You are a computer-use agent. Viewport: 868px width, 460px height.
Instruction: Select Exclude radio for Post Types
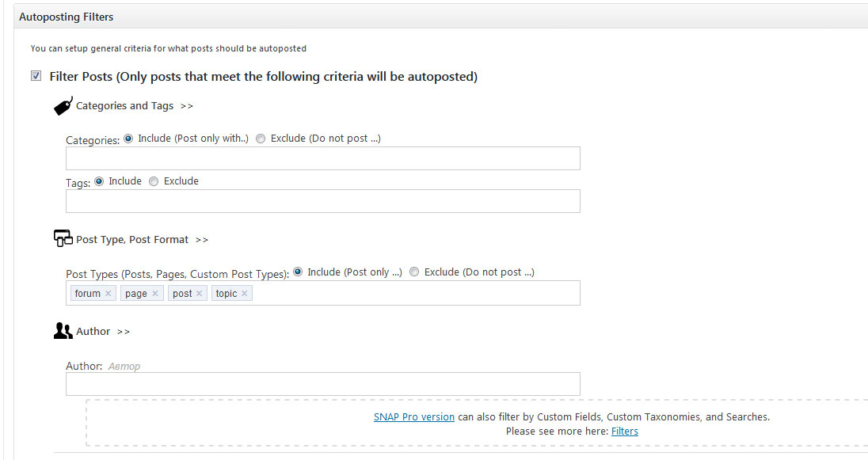tap(414, 272)
